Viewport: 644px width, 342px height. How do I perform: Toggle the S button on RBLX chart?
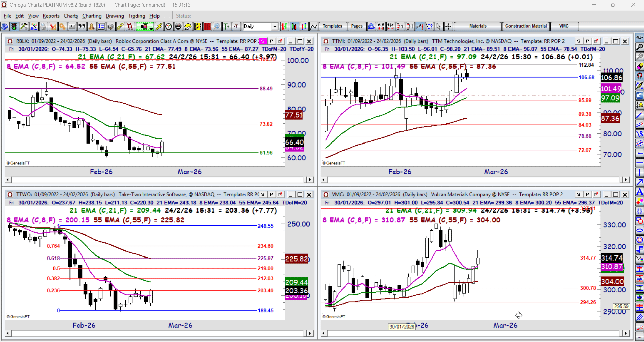click(263, 41)
